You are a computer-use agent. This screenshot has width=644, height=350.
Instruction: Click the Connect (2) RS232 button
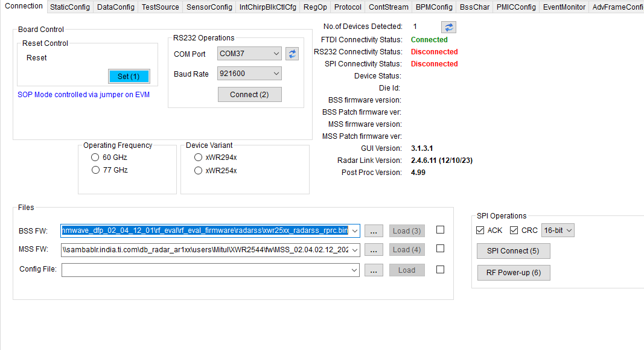(x=249, y=95)
